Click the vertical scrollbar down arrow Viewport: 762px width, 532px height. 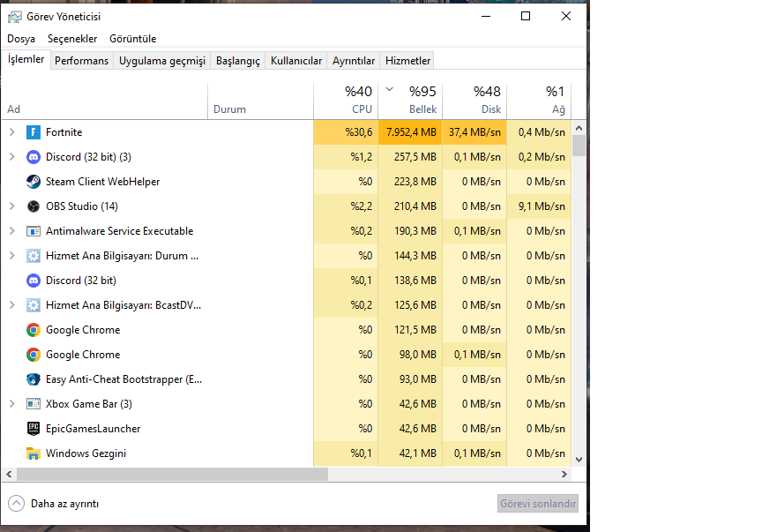coord(579,460)
